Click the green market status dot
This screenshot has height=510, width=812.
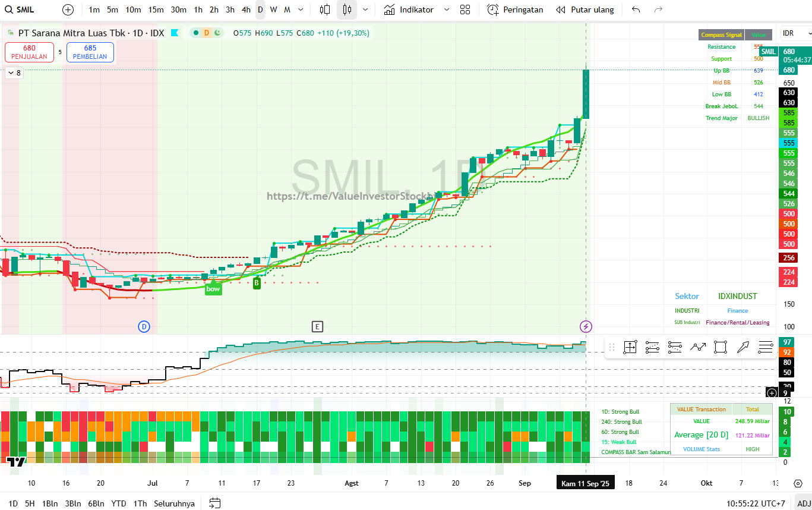pos(196,33)
